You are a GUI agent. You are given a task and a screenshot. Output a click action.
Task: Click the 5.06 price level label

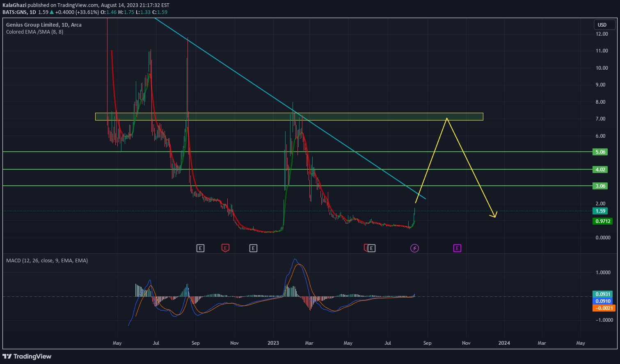coord(600,152)
